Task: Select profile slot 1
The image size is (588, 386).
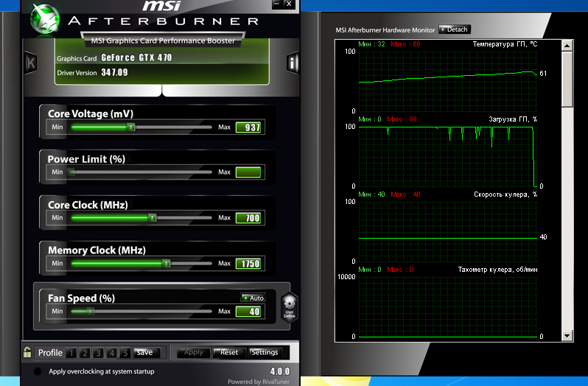Action: (x=71, y=353)
